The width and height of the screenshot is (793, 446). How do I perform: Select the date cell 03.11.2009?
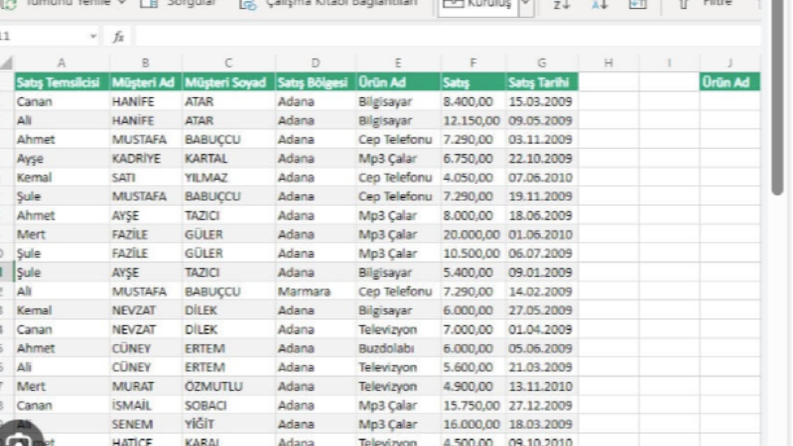[x=542, y=140]
